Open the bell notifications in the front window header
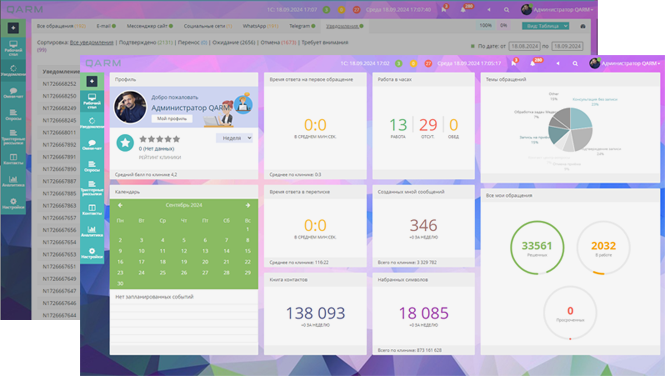665x376 pixels. [x=533, y=64]
